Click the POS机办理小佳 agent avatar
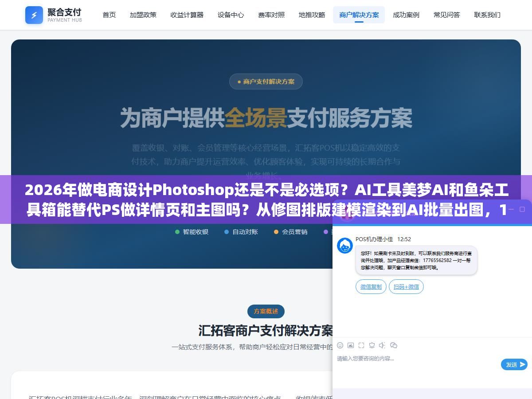Screen dimensions: 532x399 click(345, 246)
